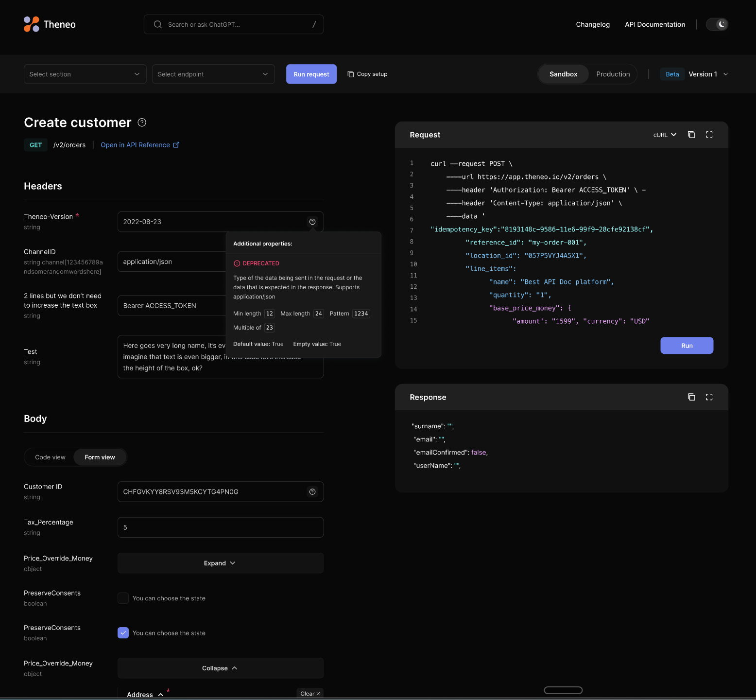Toggle the dark mode switch
Image resolution: width=756 pixels, height=700 pixels.
click(x=717, y=24)
